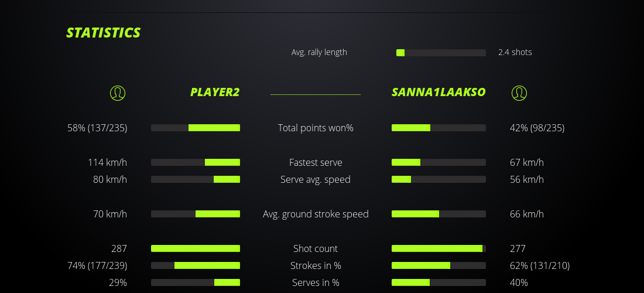Screen dimensions: 644x293
Task: Click Sanna1laakso's Serves in % bar
Action: (x=439, y=282)
